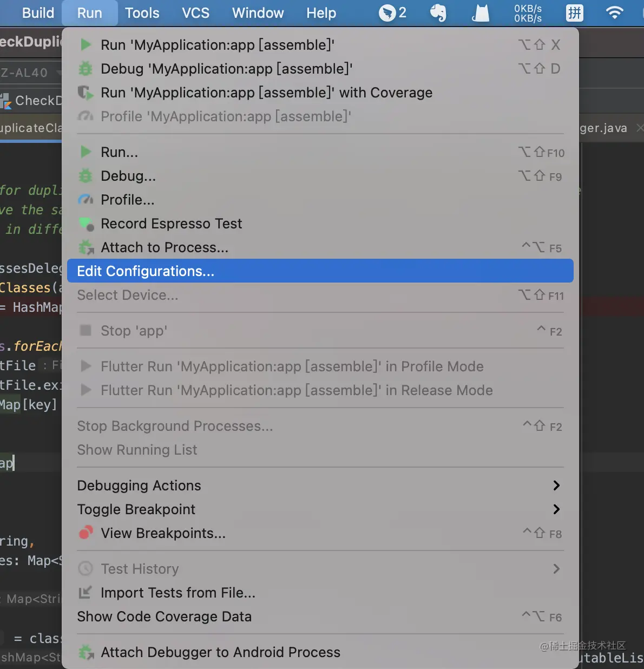The height and width of the screenshot is (669, 644).
Task: Click the Evernote elephant menu bar icon
Action: (438, 13)
